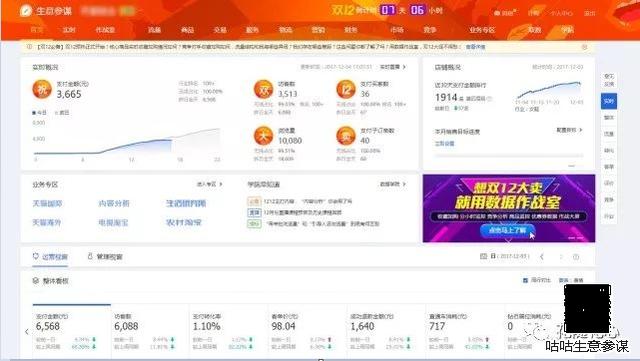
Task: Open the calendar date picker icon
Action: (x=483, y=256)
